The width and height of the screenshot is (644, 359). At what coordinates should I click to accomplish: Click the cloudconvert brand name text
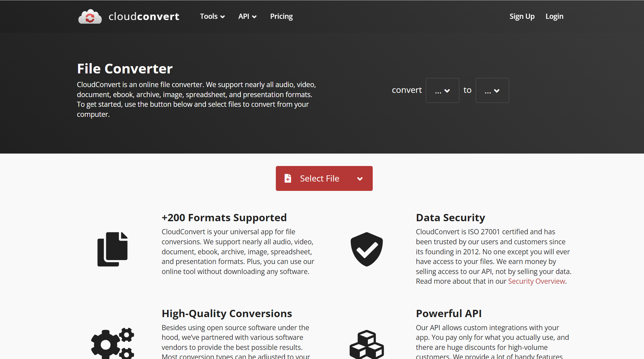point(144,16)
